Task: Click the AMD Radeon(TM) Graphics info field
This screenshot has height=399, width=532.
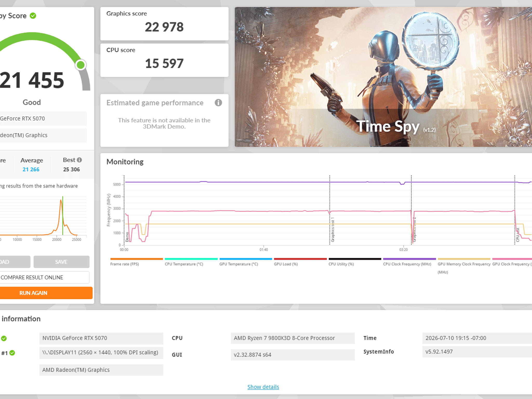Action: click(101, 370)
